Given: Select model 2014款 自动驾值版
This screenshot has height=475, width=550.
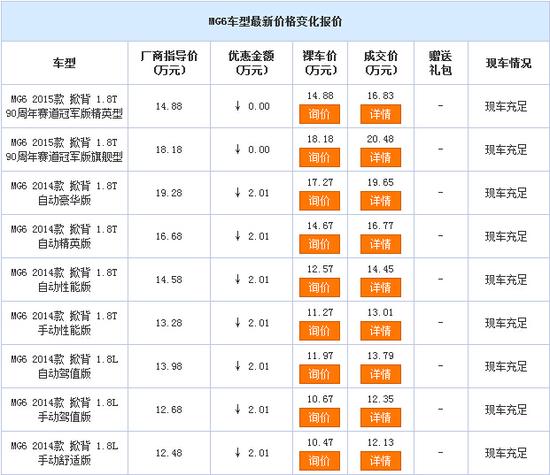Looking at the screenshot, I should coord(64,366).
